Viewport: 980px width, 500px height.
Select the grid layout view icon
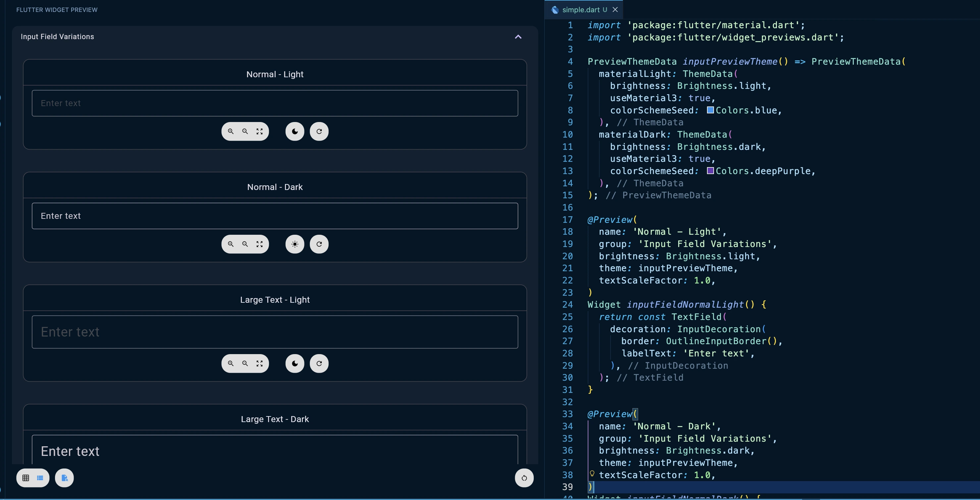point(26,478)
